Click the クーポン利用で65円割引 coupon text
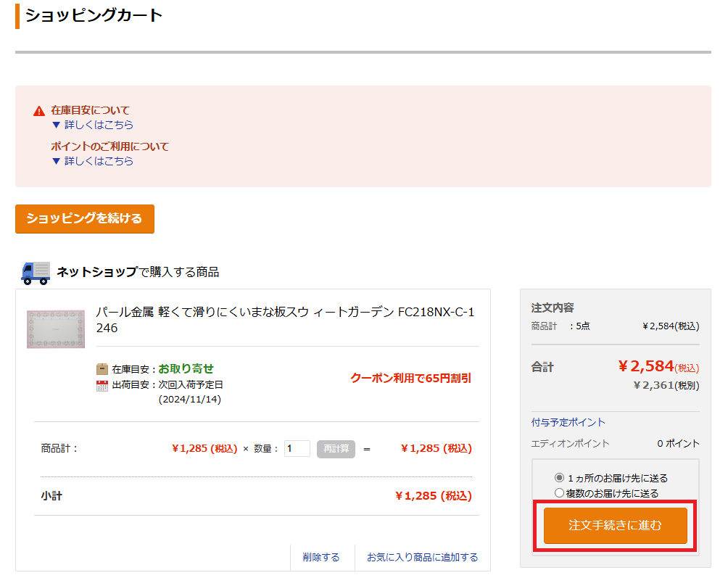The width and height of the screenshot is (728, 578). coord(410,378)
